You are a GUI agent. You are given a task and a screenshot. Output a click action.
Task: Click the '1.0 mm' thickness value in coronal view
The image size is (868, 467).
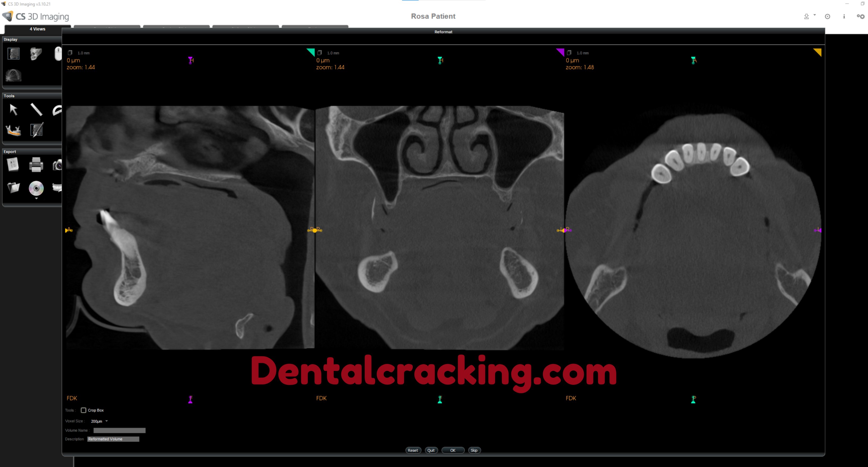[x=333, y=53]
